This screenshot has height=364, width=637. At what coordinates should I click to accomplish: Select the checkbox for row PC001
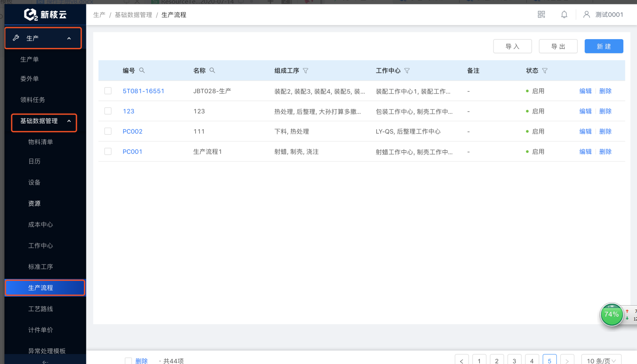108,151
